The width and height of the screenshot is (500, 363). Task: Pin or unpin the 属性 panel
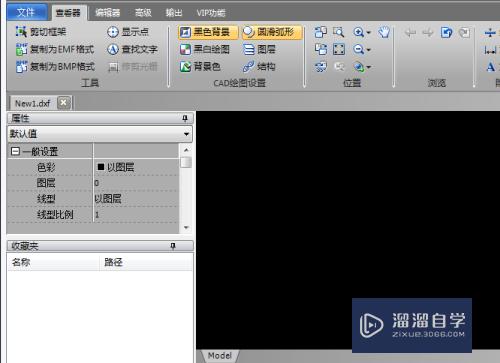click(x=185, y=118)
